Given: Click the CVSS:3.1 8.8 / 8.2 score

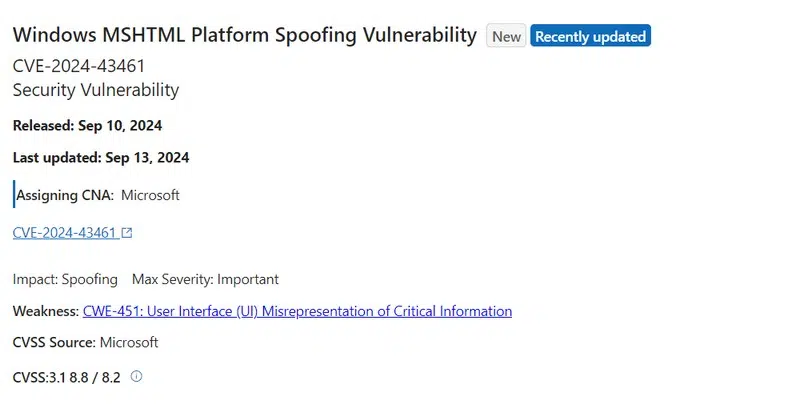Looking at the screenshot, I should pyautogui.click(x=66, y=377).
